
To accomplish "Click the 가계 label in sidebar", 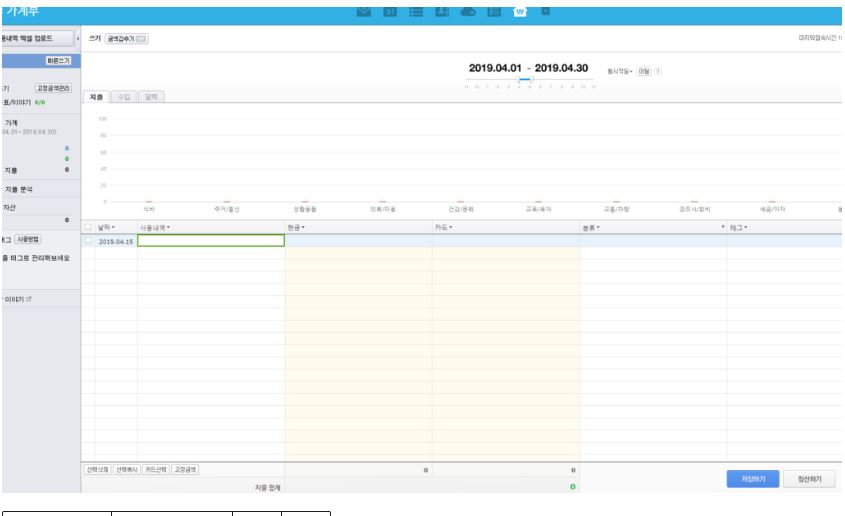I will click(x=11, y=123).
